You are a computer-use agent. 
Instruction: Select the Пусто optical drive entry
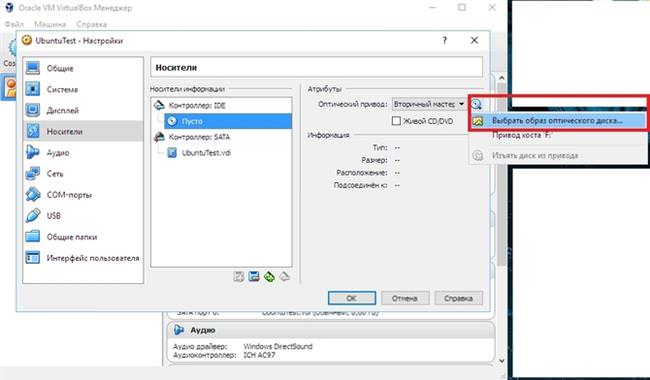(x=228, y=121)
